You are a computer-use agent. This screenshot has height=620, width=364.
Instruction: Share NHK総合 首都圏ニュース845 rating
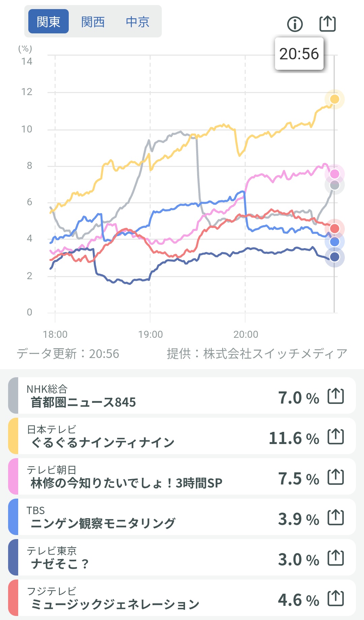coord(336,396)
